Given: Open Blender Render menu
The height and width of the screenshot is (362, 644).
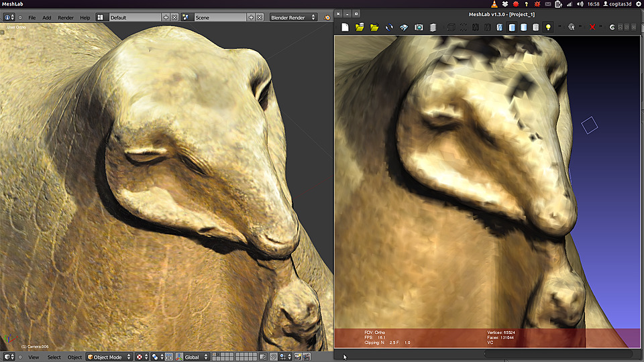Looking at the screenshot, I should pyautogui.click(x=66, y=17).
